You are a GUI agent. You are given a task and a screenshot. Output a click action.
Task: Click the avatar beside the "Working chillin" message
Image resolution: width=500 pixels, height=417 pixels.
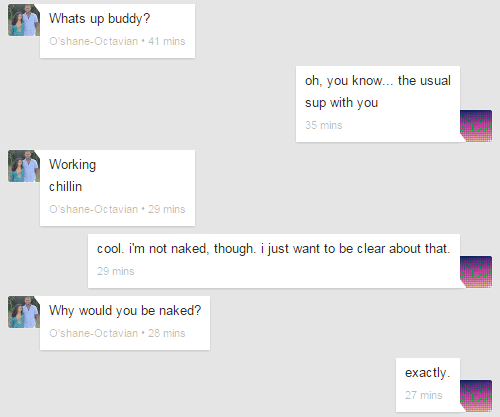pyautogui.click(x=24, y=166)
